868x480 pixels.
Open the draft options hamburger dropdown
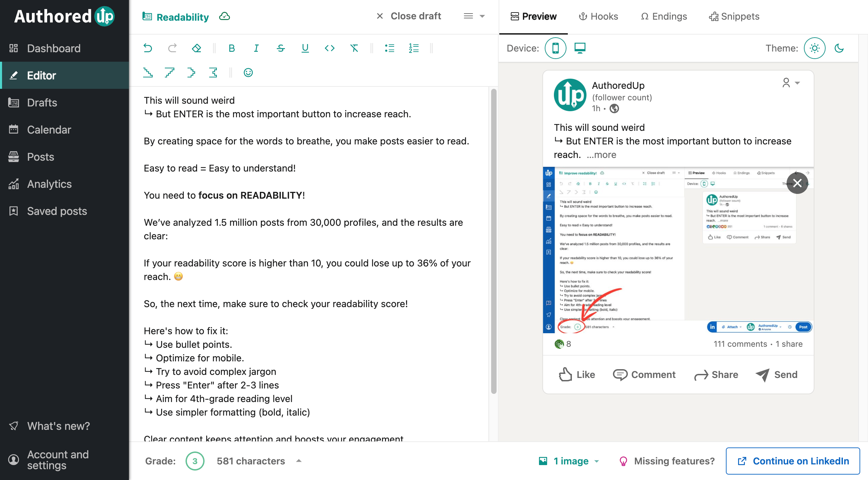(474, 16)
